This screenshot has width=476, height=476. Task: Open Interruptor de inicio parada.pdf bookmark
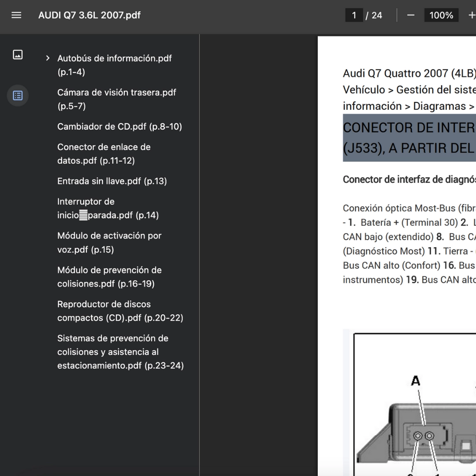(108, 208)
